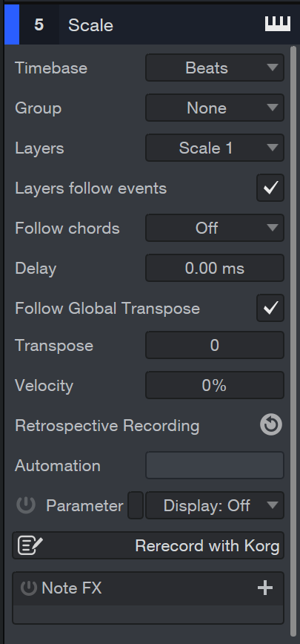
Task: Uncheck Follow Global Transpose checkbox
Action: click(270, 308)
